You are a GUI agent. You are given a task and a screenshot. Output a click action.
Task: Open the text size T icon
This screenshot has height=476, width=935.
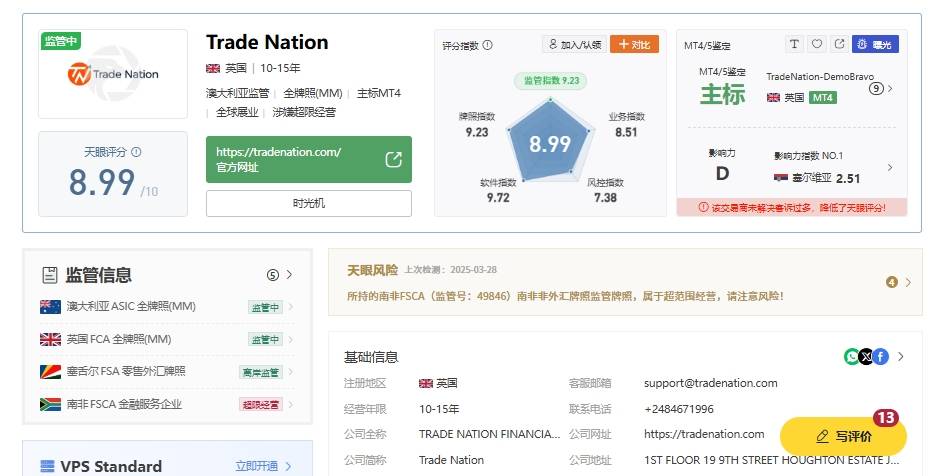pyautogui.click(x=794, y=44)
